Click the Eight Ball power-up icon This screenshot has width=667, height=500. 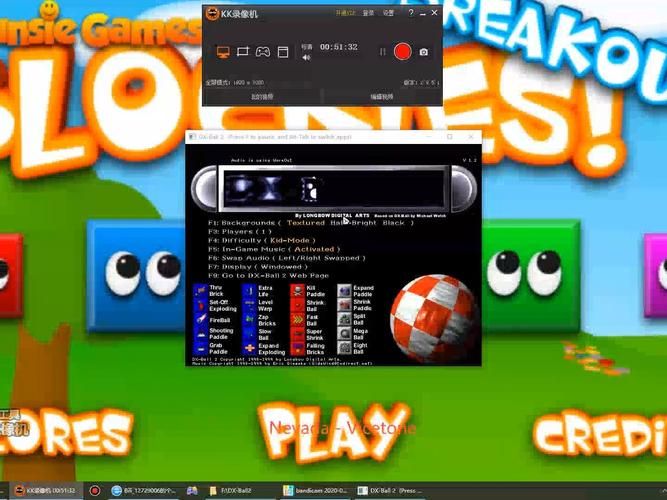pos(345,348)
